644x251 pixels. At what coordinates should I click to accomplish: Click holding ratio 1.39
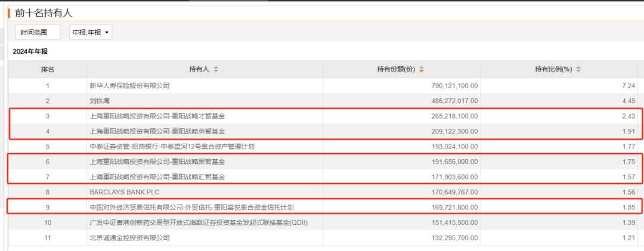pyautogui.click(x=630, y=222)
